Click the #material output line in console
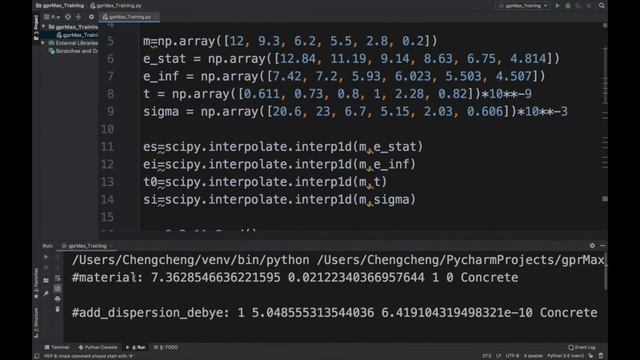 pos(295,278)
